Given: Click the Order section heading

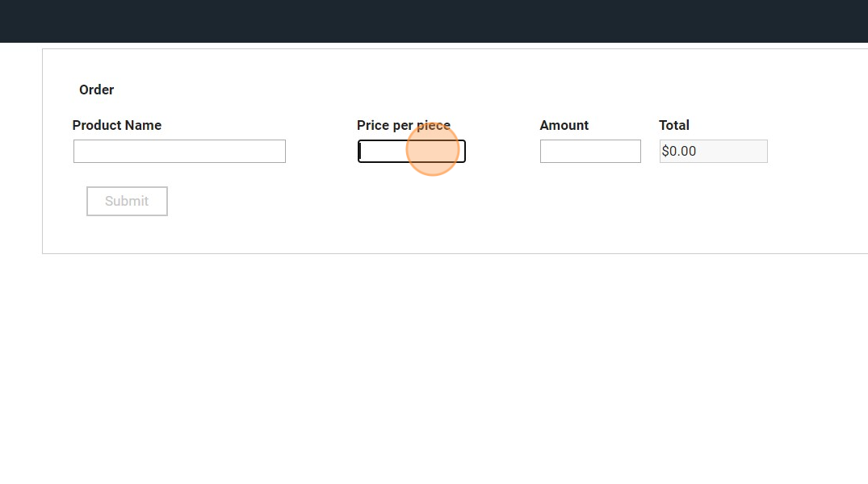Looking at the screenshot, I should (96, 90).
